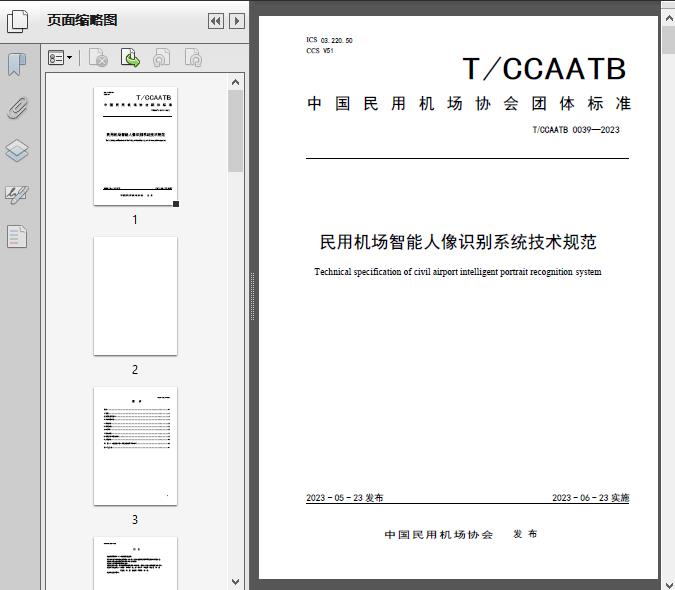Screen dimensions: 675x590
Task: Click the standard number T/CCAATB 0039—2023
Action: (576, 130)
